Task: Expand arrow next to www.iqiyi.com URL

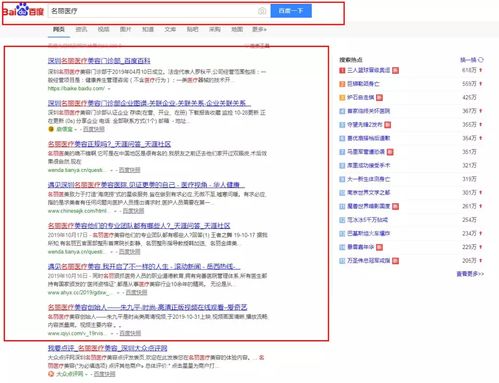Action: (112, 333)
